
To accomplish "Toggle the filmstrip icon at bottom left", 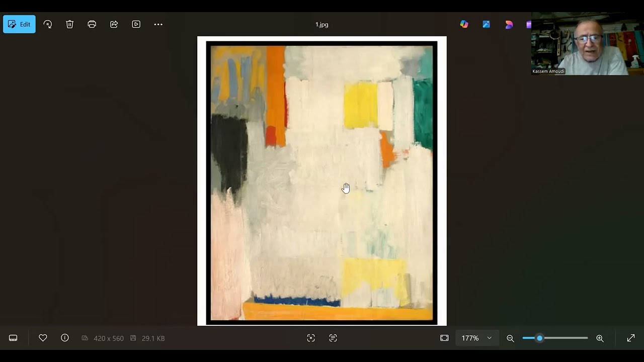I will [13, 338].
